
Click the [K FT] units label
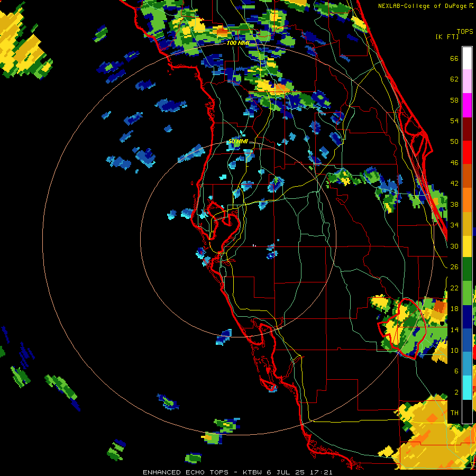tap(447, 36)
